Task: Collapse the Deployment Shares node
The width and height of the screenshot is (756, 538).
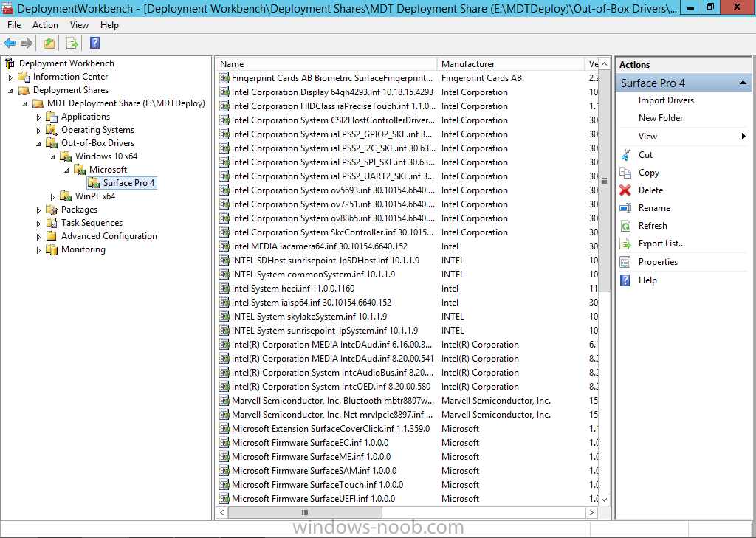Action: pyautogui.click(x=10, y=90)
